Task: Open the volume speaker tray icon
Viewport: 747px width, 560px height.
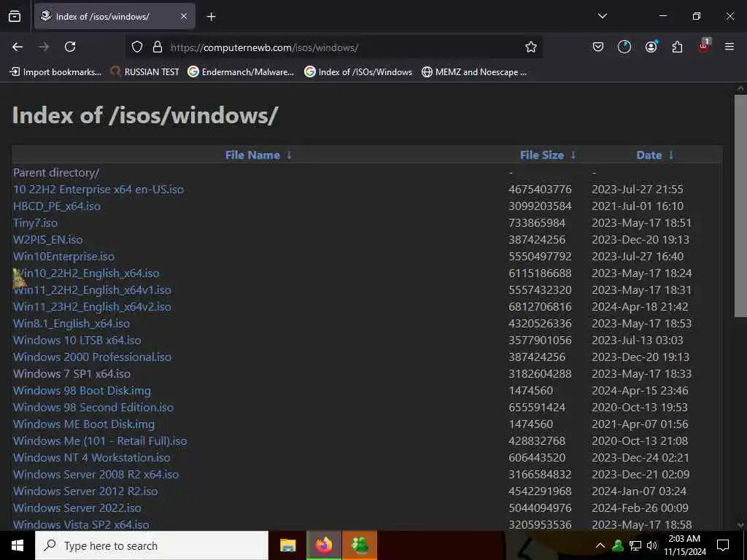Action: tap(651, 545)
